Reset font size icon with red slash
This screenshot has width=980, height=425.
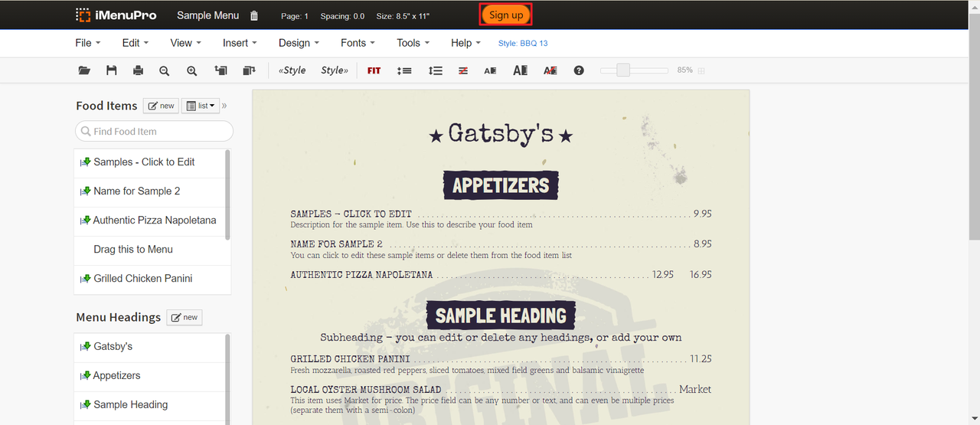(x=550, y=70)
